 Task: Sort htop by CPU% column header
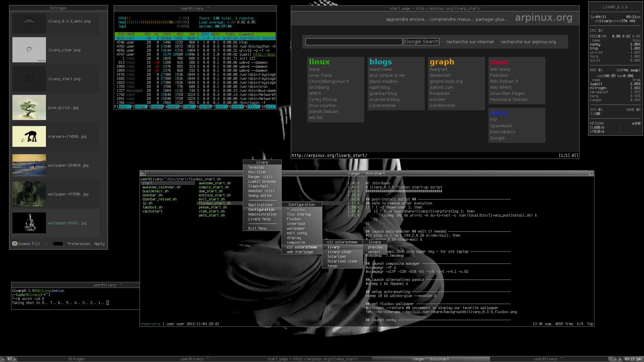point(205,34)
